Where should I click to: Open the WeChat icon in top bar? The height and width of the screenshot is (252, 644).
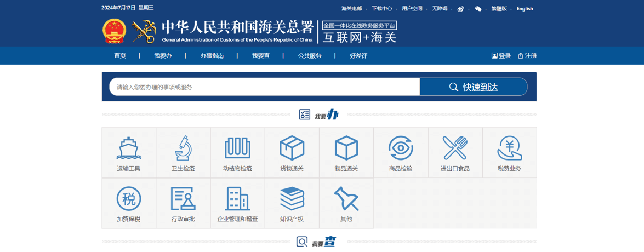[x=478, y=9]
